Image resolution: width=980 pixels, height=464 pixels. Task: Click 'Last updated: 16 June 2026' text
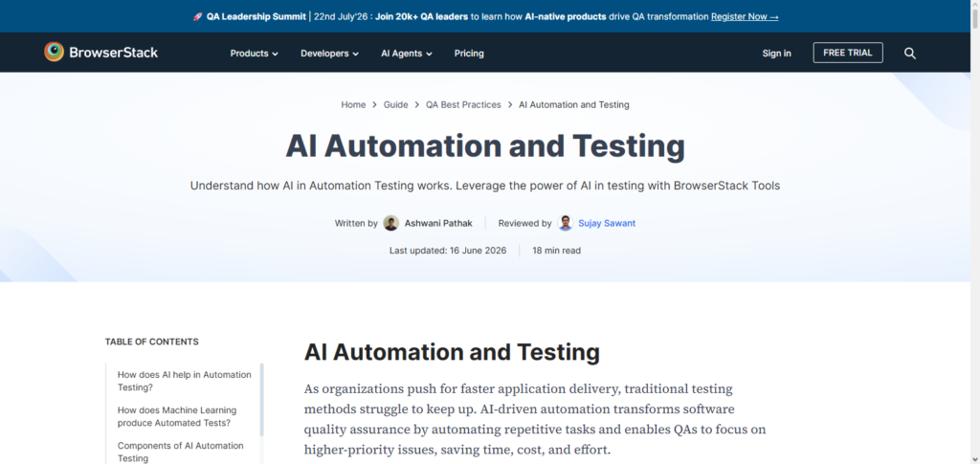[x=448, y=251]
